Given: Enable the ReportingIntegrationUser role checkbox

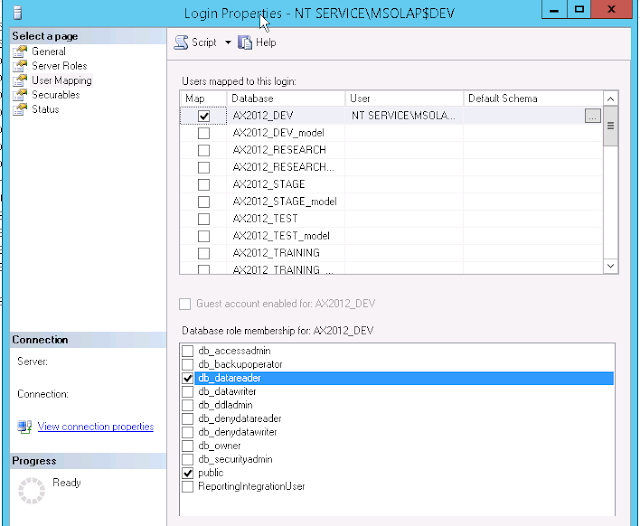Looking at the screenshot, I should 188,486.
